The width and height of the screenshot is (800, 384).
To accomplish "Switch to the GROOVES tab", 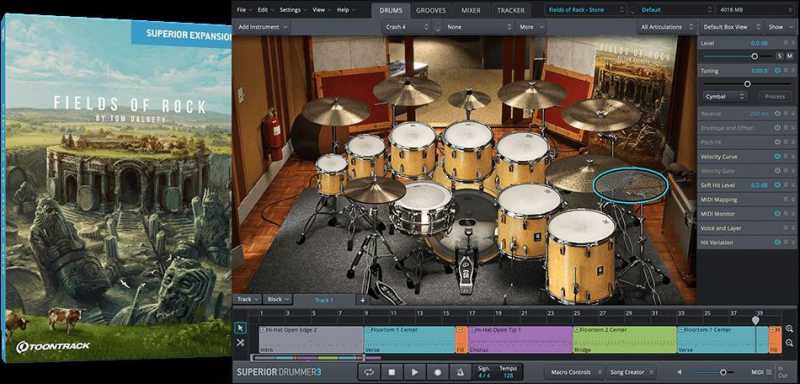I will coord(431,10).
